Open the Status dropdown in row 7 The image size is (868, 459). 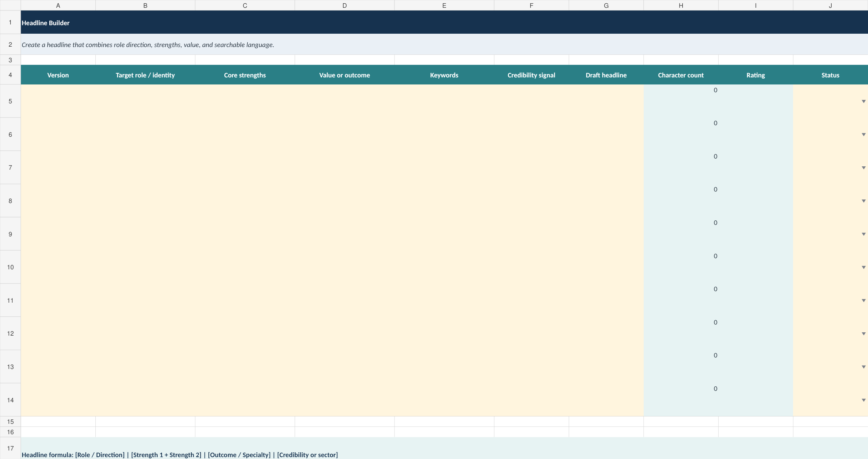point(864,168)
